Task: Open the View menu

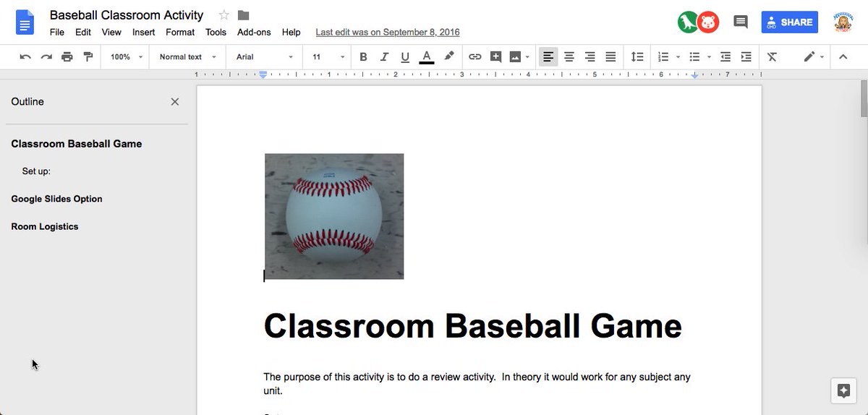Action: pyautogui.click(x=111, y=32)
